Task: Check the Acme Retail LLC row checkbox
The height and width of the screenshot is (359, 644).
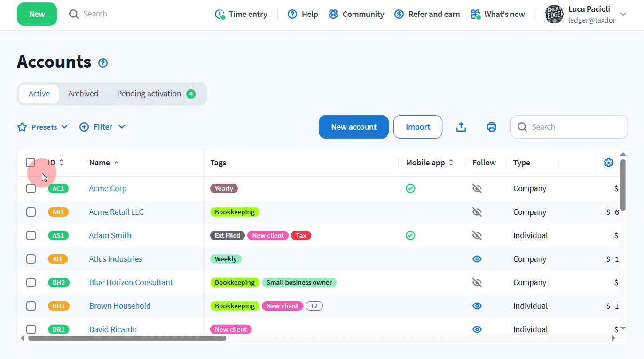Action: coord(31,212)
